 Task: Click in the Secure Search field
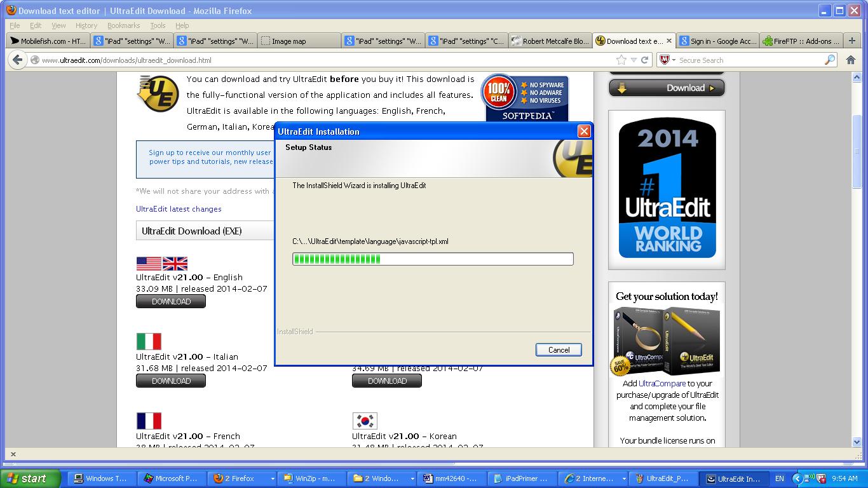750,60
